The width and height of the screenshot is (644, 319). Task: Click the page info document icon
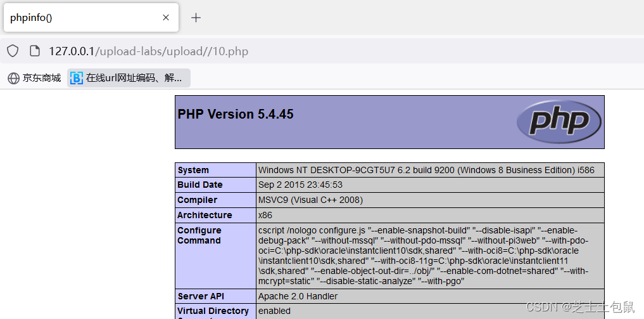(35, 51)
